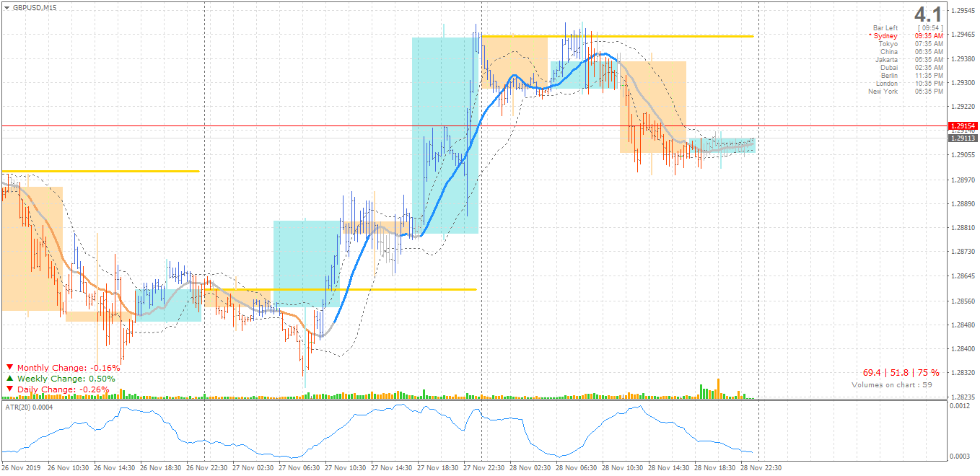Click the 09:35 AM Sydney time
Image resolution: width=980 pixels, height=476 pixels.
(x=929, y=36)
